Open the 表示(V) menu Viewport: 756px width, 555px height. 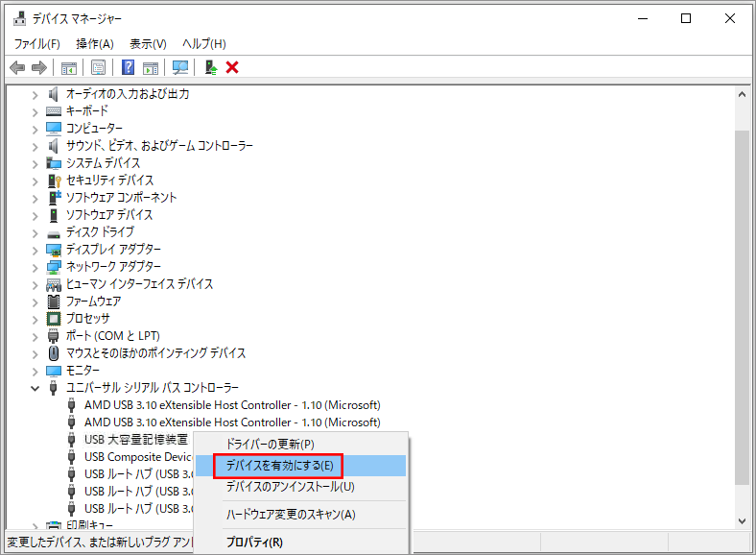click(148, 44)
